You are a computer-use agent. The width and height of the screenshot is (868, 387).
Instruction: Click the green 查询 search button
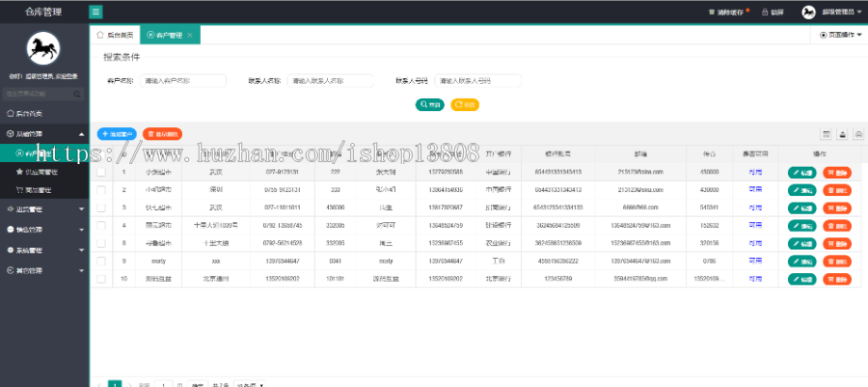[x=430, y=104]
